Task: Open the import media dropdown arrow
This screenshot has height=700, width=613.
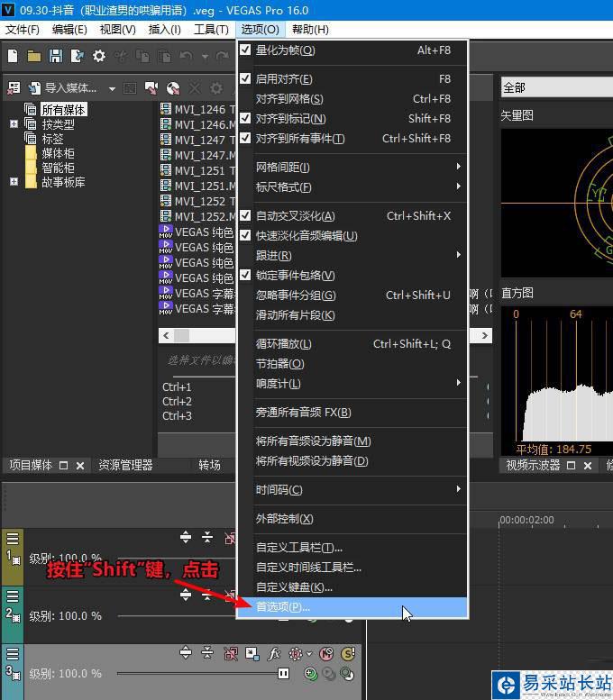Action: click(x=112, y=88)
